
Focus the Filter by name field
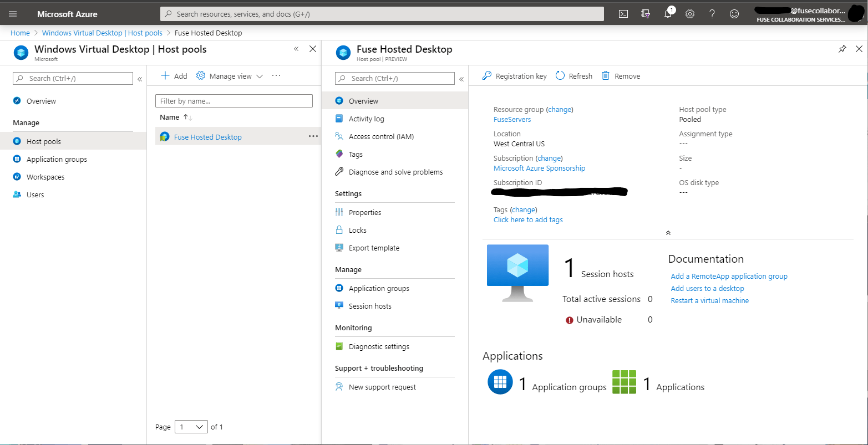point(234,101)
